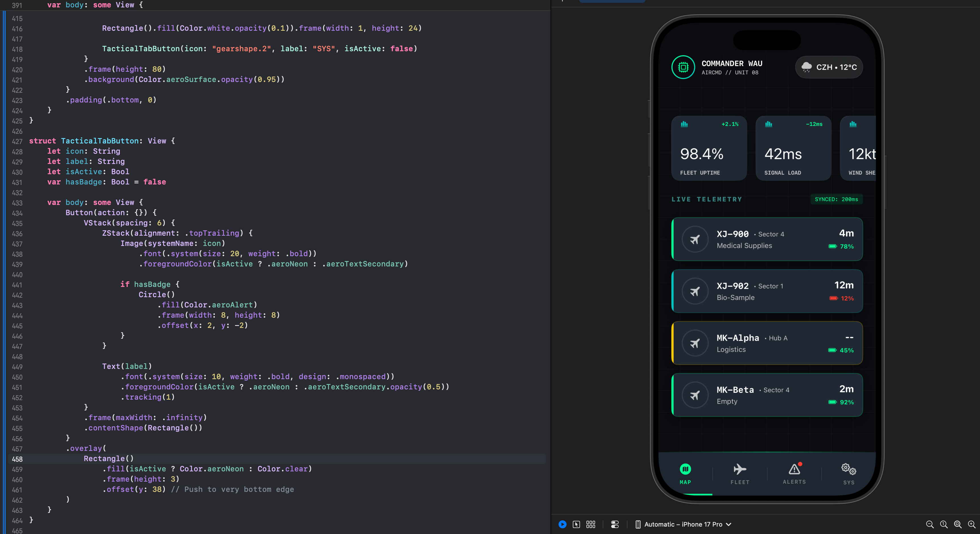Zoom in the preview canvas
The height and width of the screenshot is (534, 980).
pos(971,524)
